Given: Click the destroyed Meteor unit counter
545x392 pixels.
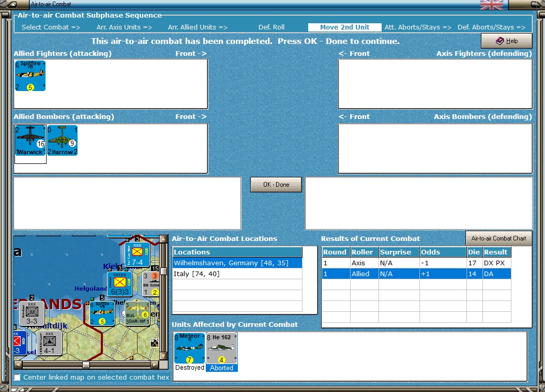Looking at the screenshot, I should click(x=189, y=348).
